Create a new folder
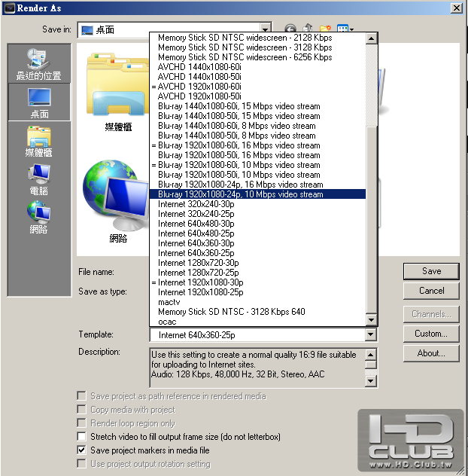Image resolution: width=468 pixels, height=476 pixels. click(x=325, y=29)
